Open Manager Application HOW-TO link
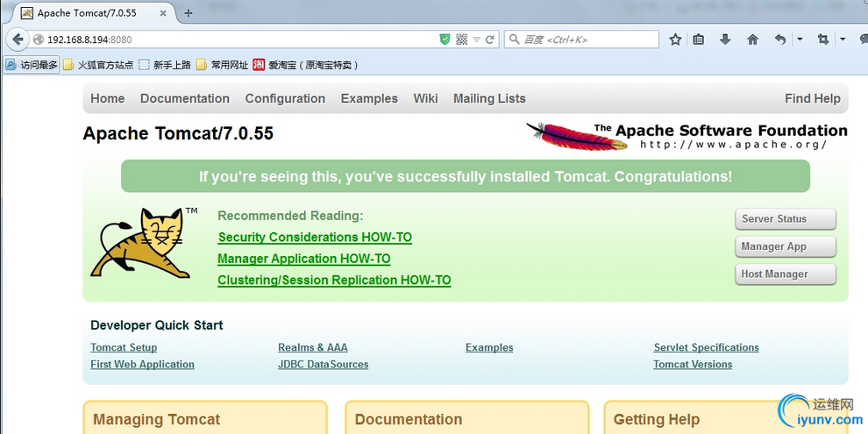 click(304, 259)
